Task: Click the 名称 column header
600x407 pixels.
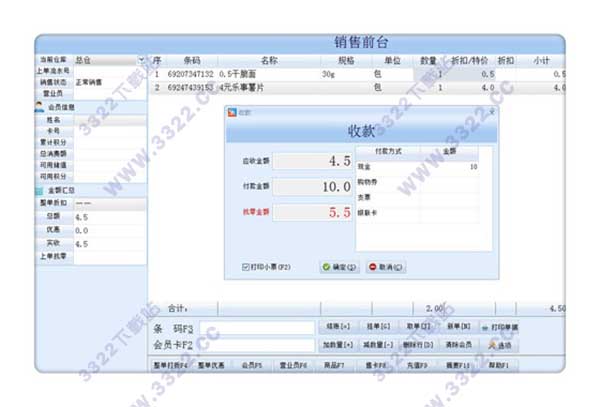Action: (269, 60)
